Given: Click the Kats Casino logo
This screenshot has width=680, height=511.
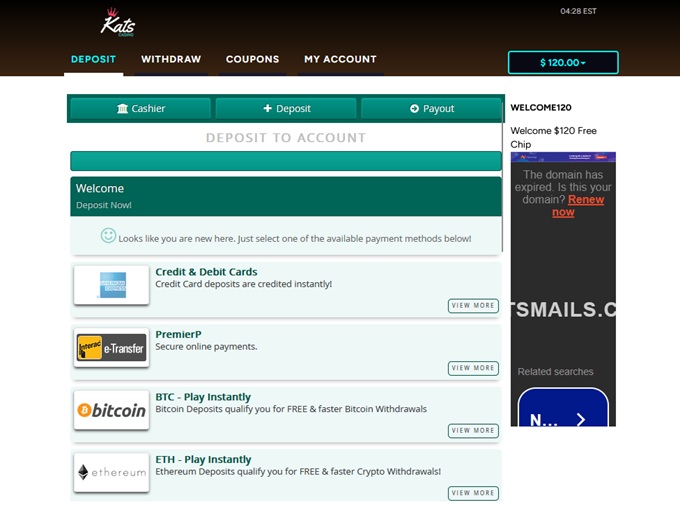Looking at the screenshot, I should (118, 22).
